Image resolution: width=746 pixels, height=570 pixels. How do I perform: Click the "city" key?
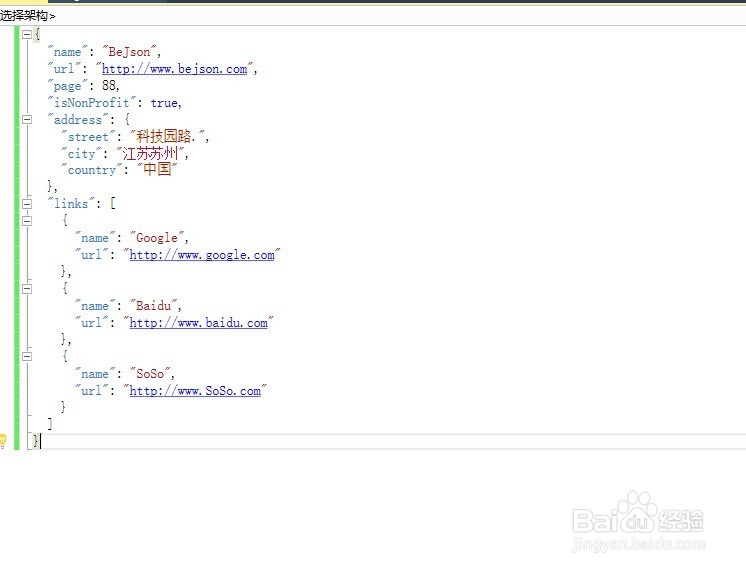point(81,154)
